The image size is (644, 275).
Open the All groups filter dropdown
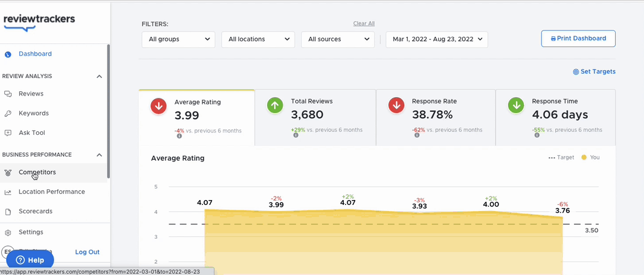coord(178,39)
